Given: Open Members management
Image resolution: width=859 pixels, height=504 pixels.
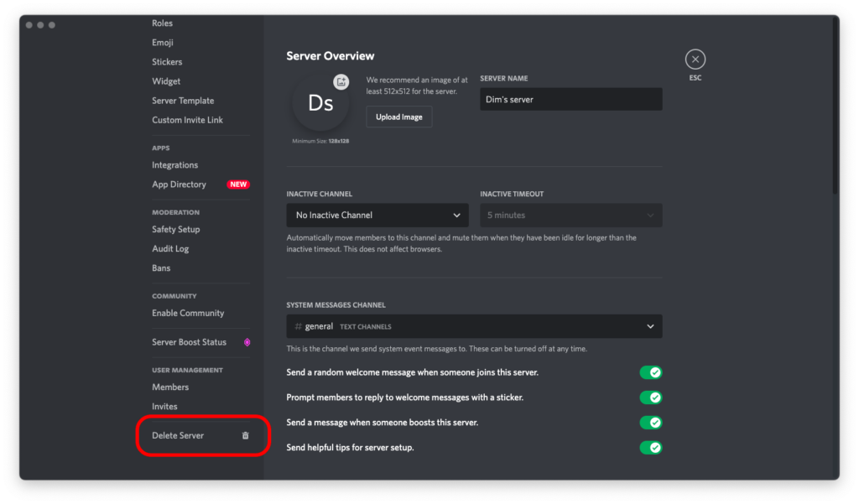Looking at the screenshot, I should click(170, 387).
